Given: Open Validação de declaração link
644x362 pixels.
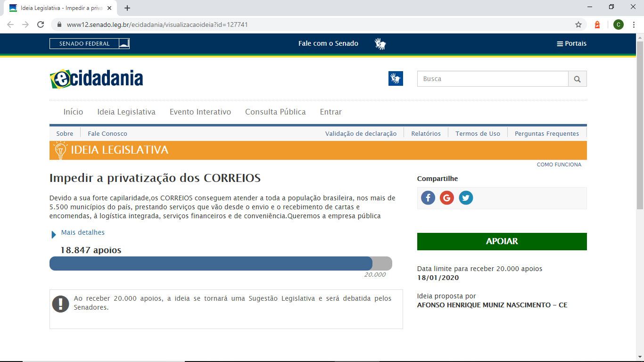Looking at the screenshot, I should coord(361,134).
